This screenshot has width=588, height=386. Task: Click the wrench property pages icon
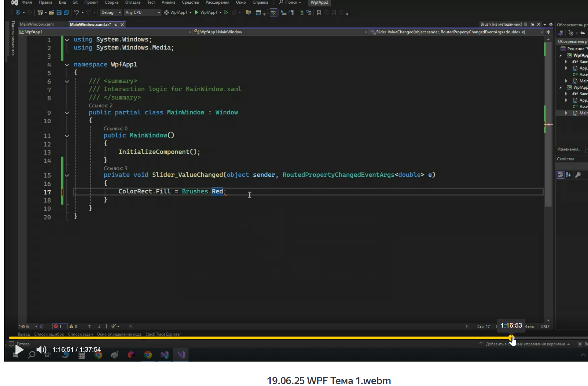point(578,175)
